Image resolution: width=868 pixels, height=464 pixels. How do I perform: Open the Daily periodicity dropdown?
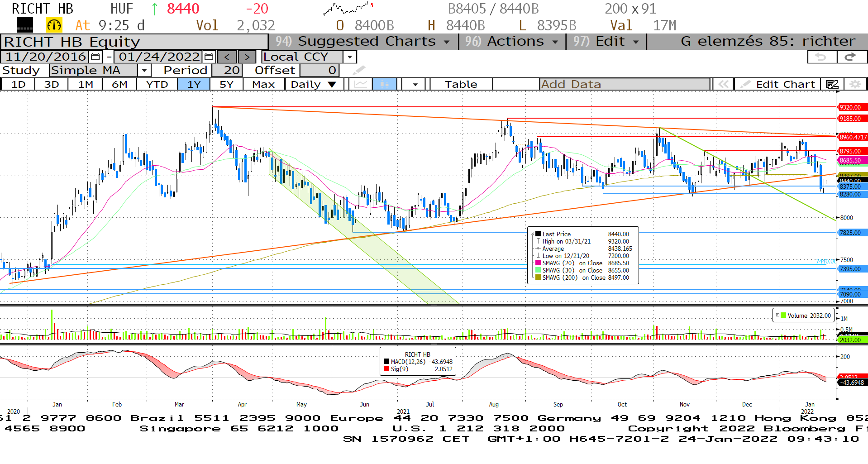click(x=314, y=84)
